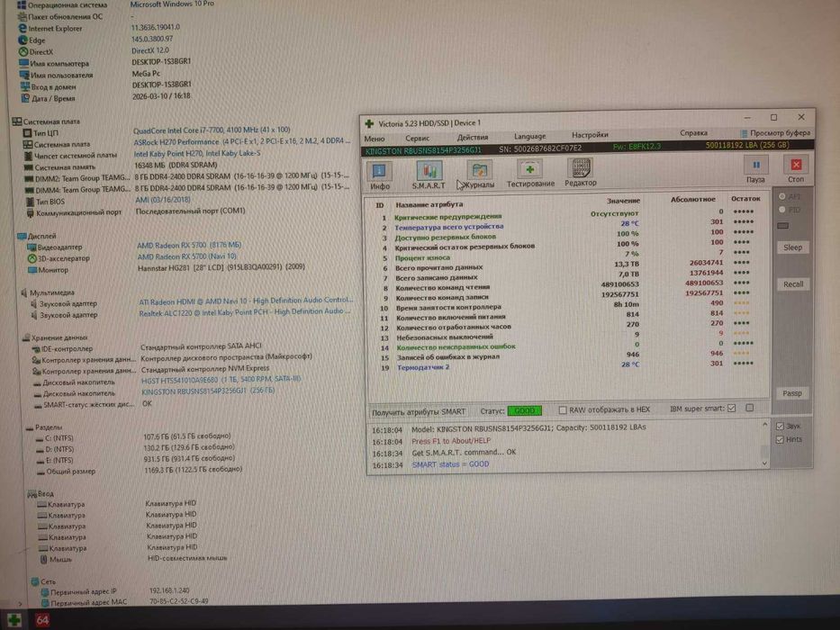
Task: Select the Процент износа SMART row
Action: coord(565,256)
